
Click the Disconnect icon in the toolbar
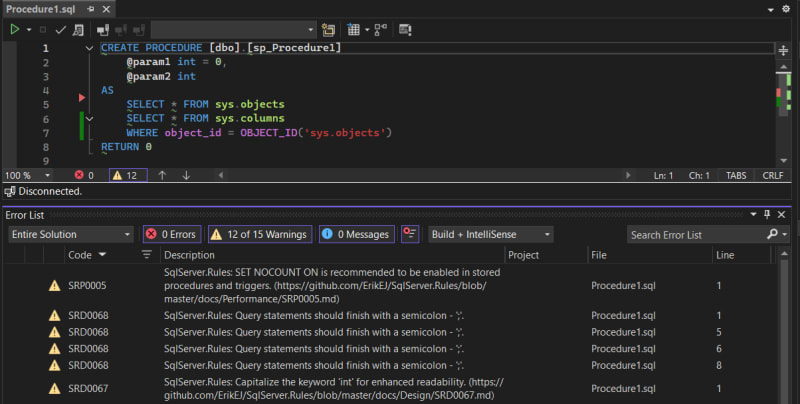121,30
